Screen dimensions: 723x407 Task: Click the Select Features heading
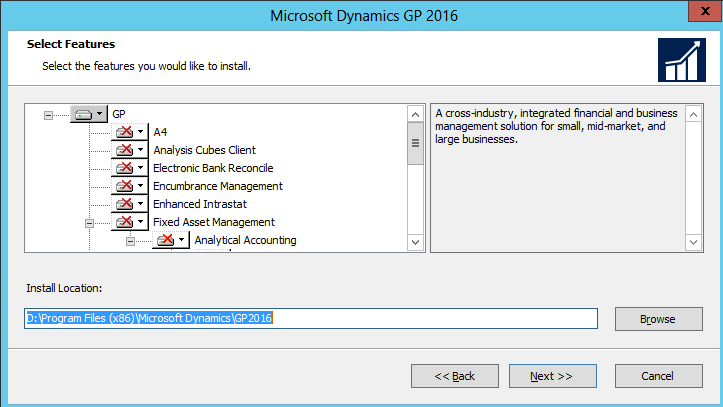point(71,44)
